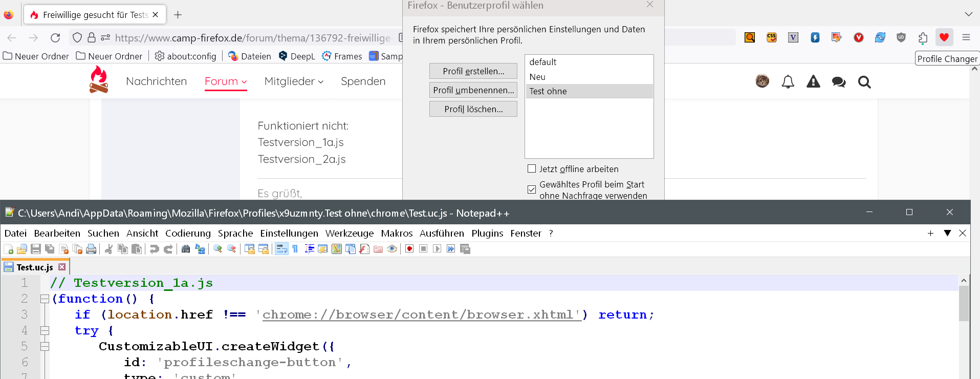Click 'Profil erstellen...' button

(473, 71)
